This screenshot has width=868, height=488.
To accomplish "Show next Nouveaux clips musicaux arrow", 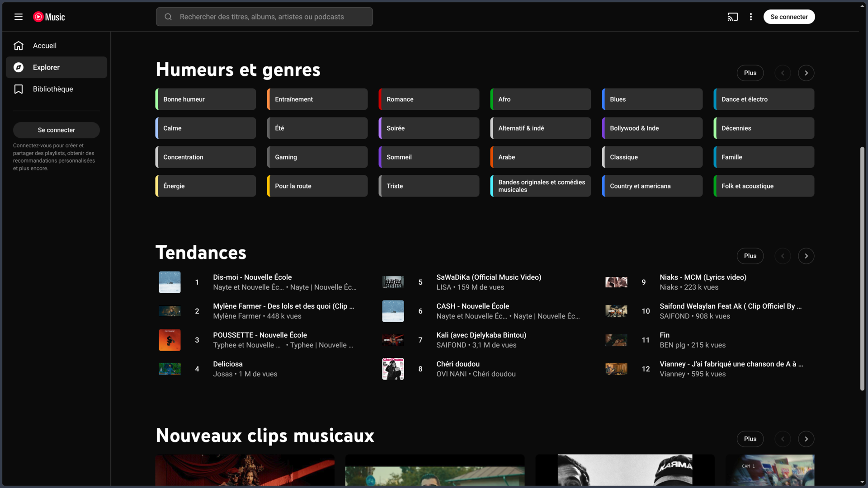I will click(806, 439).
